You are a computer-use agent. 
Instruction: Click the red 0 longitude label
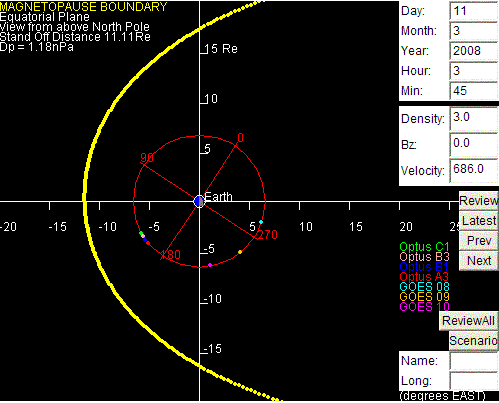pos(240,138)
